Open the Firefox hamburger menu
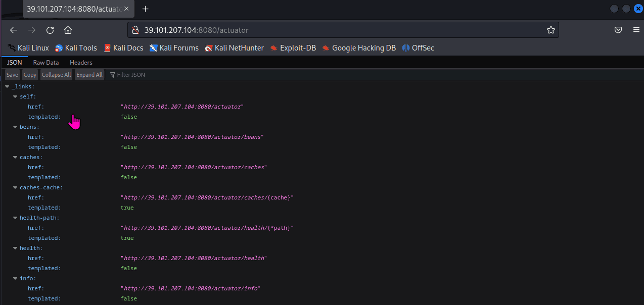This screenshot has height=305, width=644. click(636, 30)
